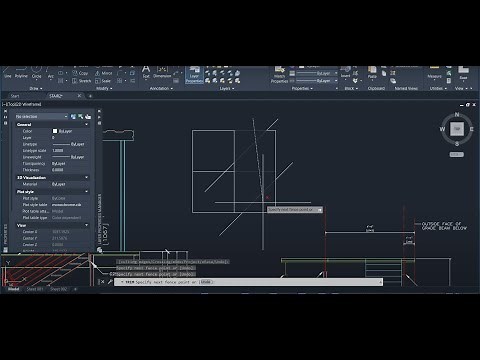This screenshot has height=360, width=480.
Task: Click the Color ByLayer white swatch
Action: [x=55, y=131]
